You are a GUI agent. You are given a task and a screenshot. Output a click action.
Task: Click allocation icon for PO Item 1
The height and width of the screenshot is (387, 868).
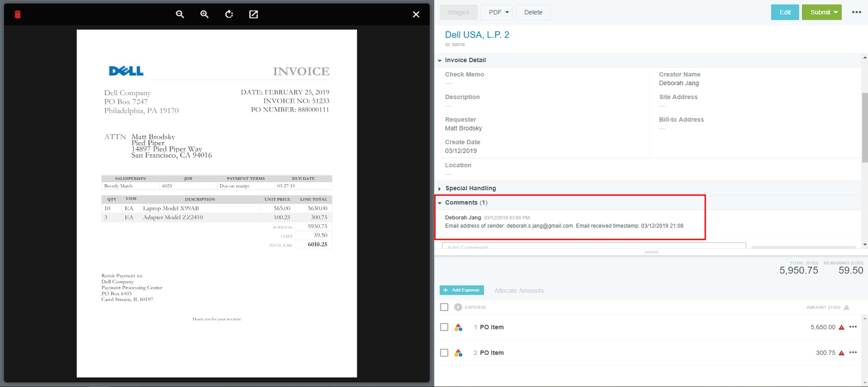(x=458, y=327)
